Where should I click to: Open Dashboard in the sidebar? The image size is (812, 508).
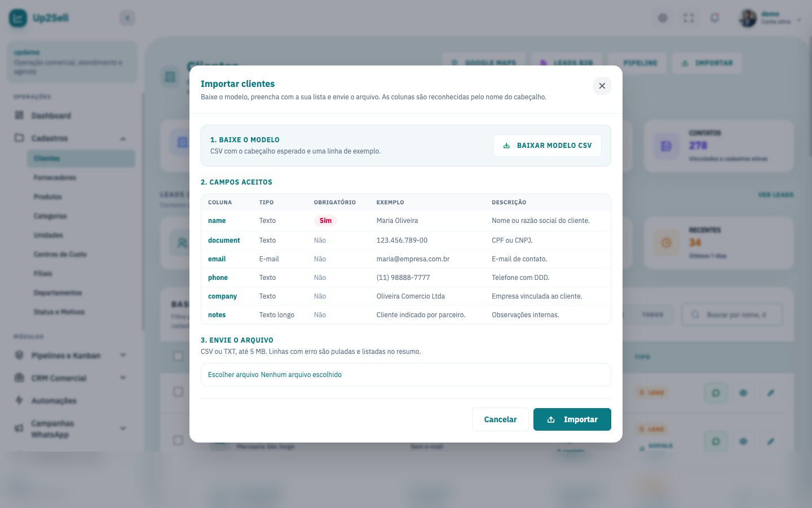(x=72, y=116)
